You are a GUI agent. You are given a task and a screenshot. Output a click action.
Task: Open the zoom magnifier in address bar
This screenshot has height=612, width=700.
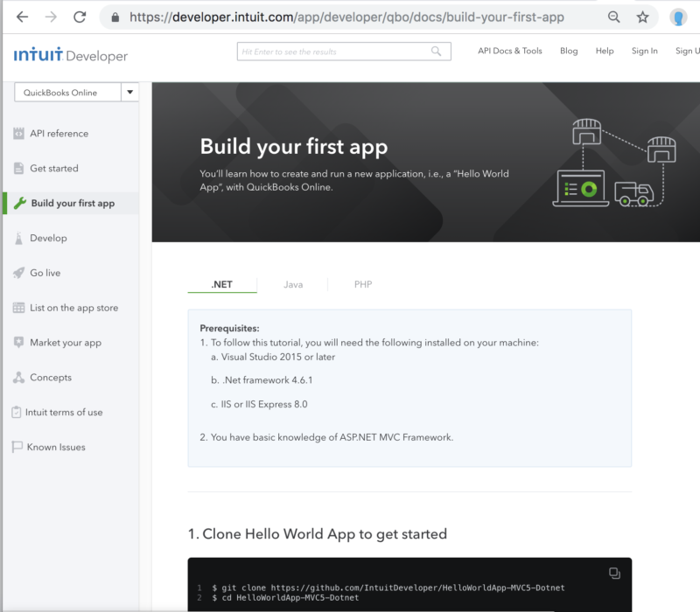pos(614,17)
